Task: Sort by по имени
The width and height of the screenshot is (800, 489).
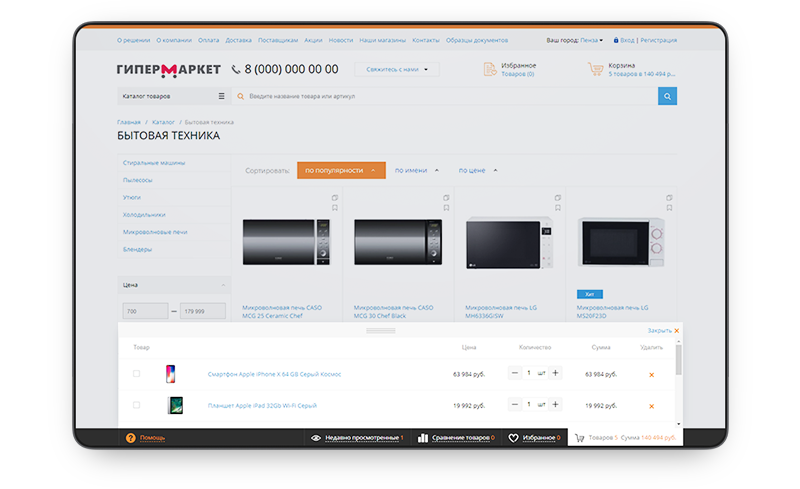Action: pyautogui.click(x=416, y=170)
